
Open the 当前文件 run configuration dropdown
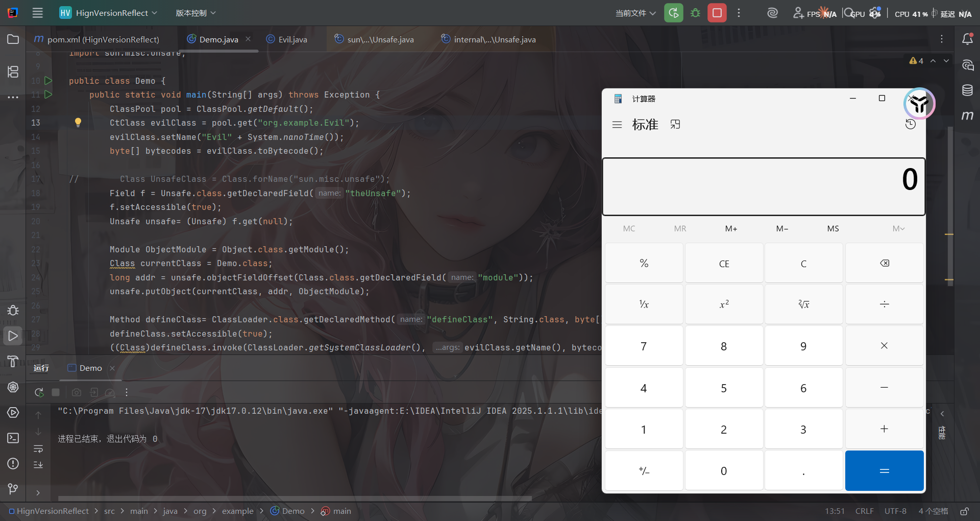[x=635, y=13]
